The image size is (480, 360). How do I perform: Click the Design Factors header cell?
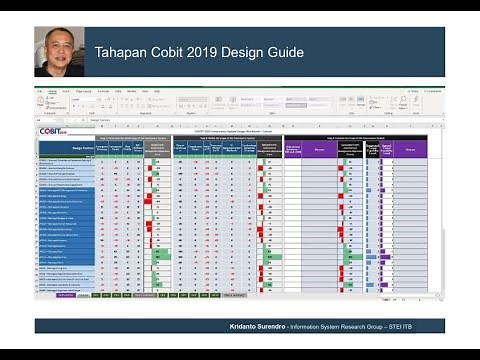pos(67,148)
